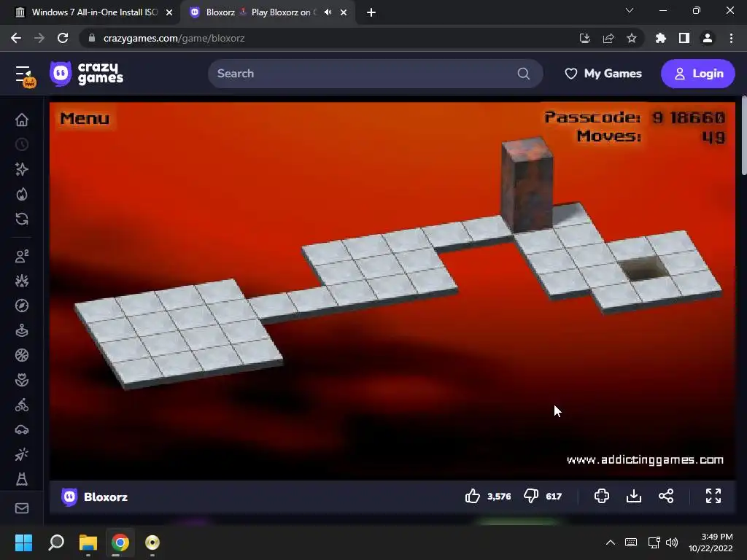
Task: Open Basketball category icon in sidebar
Action: (22, 355)
